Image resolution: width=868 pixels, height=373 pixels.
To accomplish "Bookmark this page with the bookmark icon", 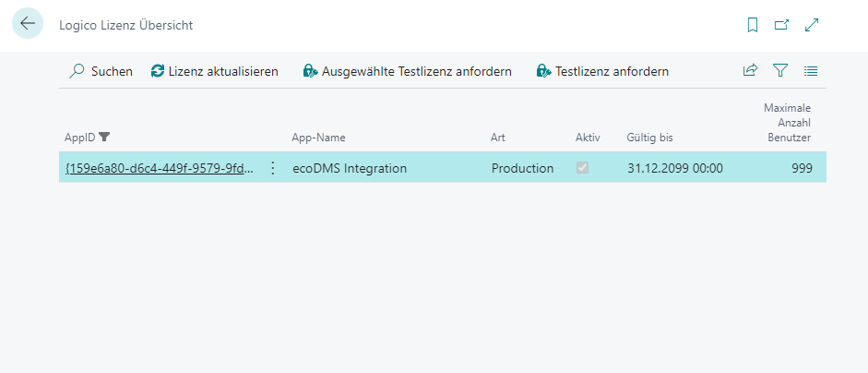I will point(753,25).
